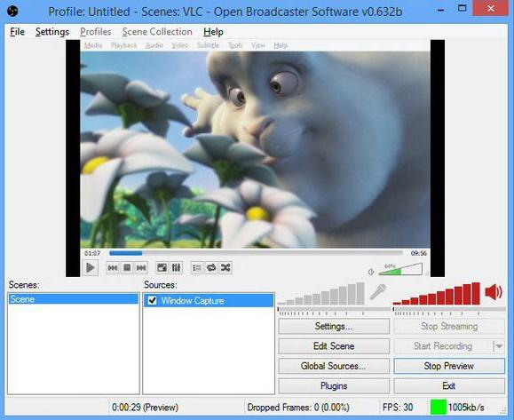This screenshot has width=514, height=420.
Task: Click VLC playlist icon
Action: click(x=197, y=268)
